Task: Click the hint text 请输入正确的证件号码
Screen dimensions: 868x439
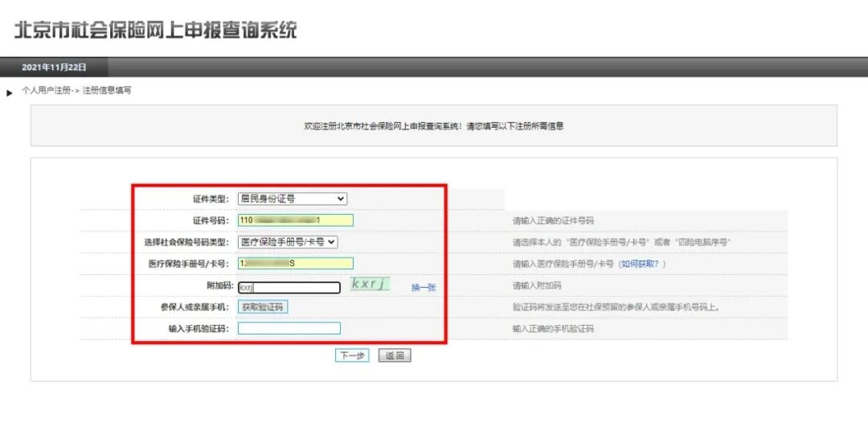Action: point(553,221)
